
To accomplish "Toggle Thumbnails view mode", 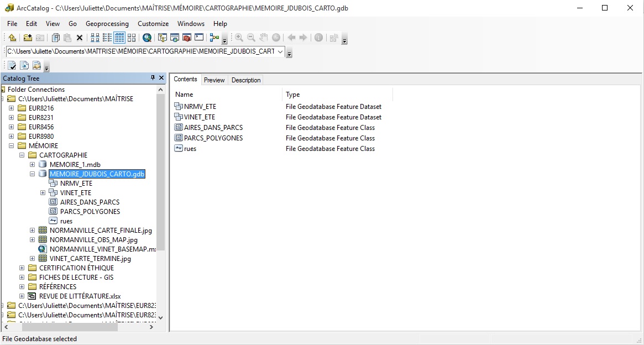I will tap(132, 38).
